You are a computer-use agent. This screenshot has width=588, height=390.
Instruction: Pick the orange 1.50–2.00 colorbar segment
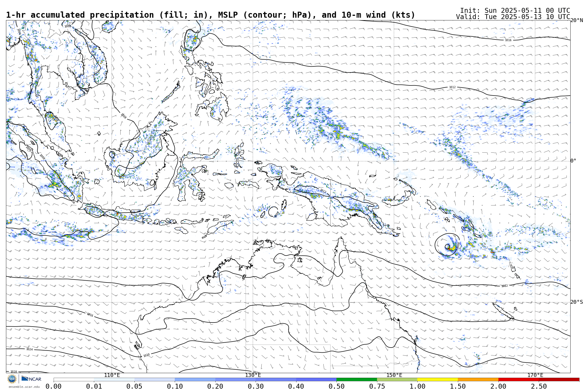pyautogui.click(x=478, y=379)
